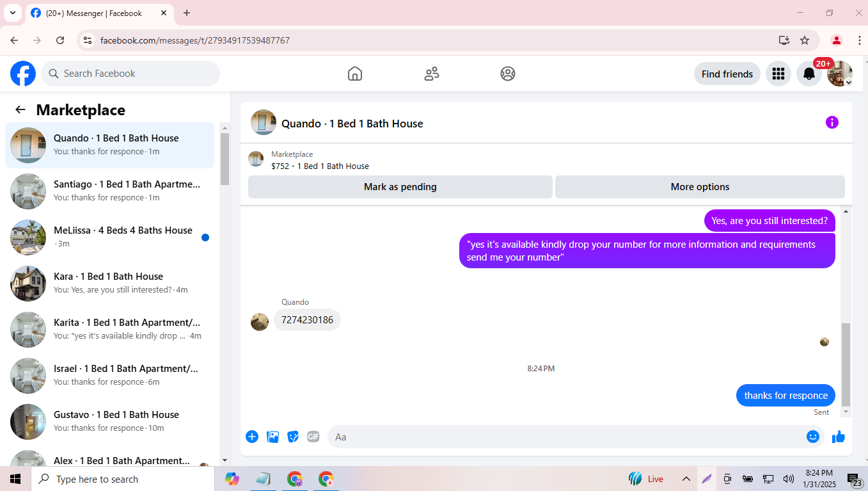This screenshot has height=491, width=868.
Task: Click the message with number 7274230186
Action: (307, 320)
